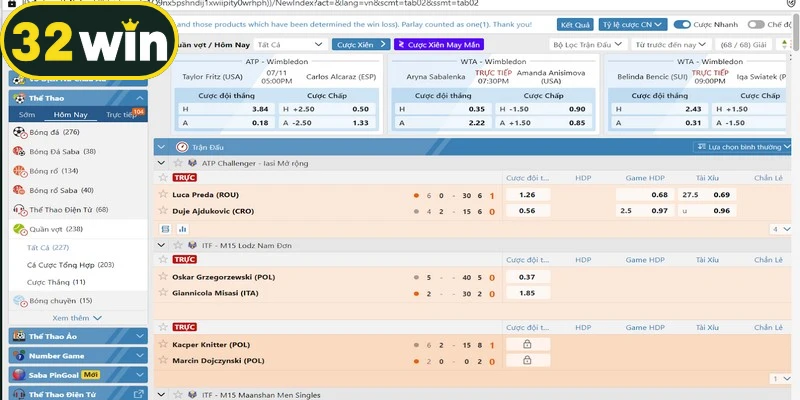Toggle Cược Nhanh switch

point(682,24)
